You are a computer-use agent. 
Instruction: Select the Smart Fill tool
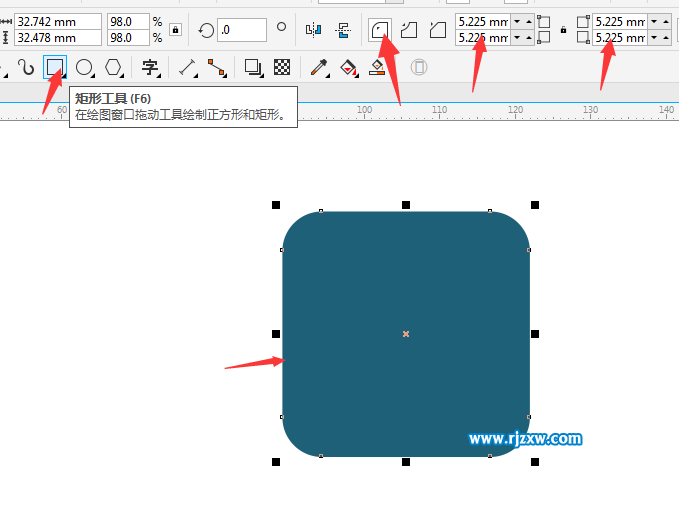click(x=377, y=68)
